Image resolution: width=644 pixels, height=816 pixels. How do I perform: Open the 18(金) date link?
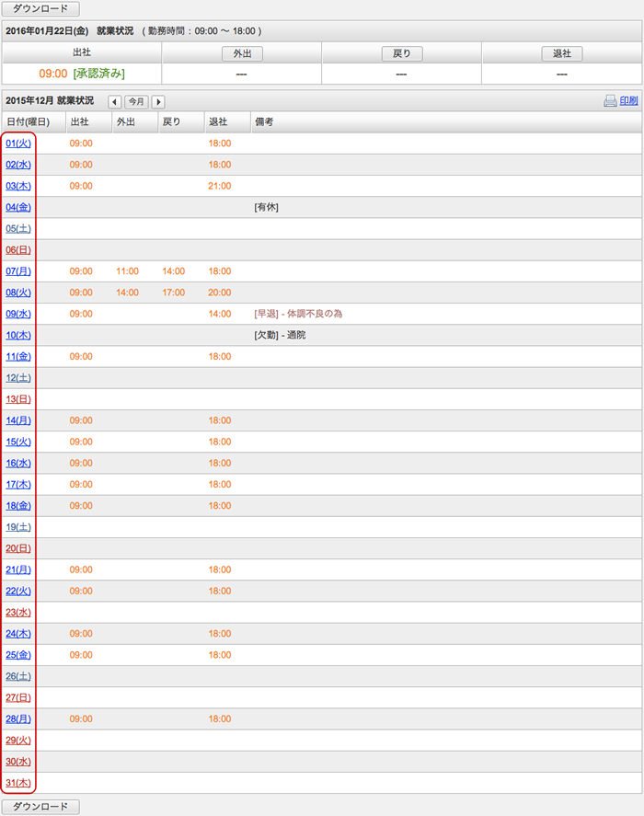tap(18, 506)
